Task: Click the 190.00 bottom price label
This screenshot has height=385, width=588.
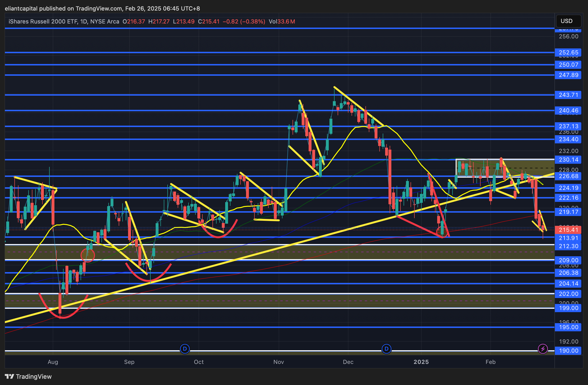Action: pyautogui.click(x=568, y=351)
